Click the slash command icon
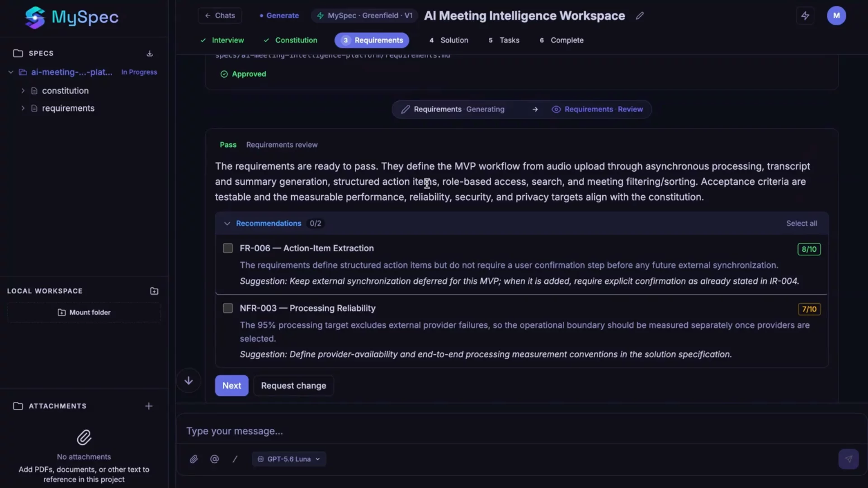Image resolution: width=868 pixels, height=488 pixels. tap(235, 459)
